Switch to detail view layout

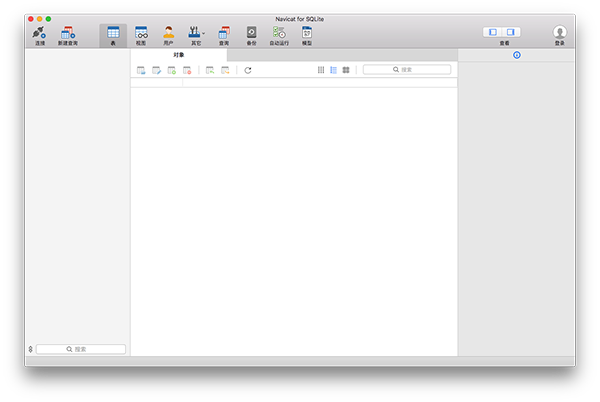coord(333,70)
